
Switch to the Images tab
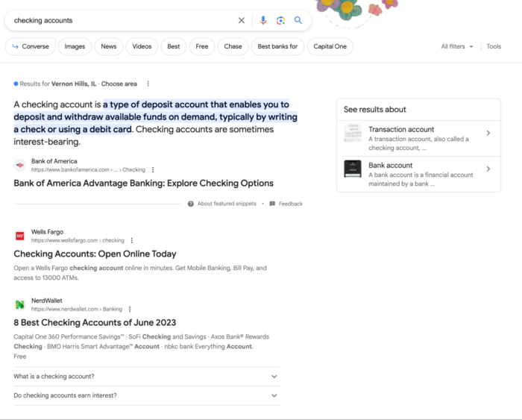[x=75, y=47]
